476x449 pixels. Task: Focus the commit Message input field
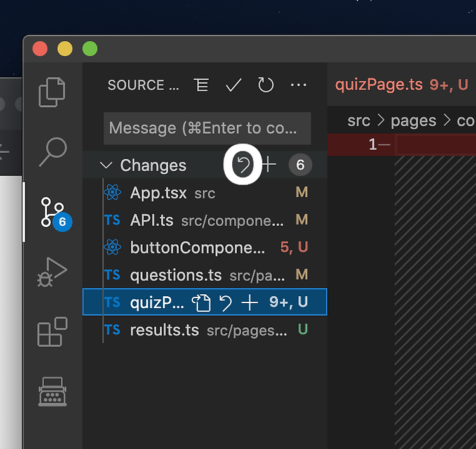pyautogui.click(x=208, y=128)
